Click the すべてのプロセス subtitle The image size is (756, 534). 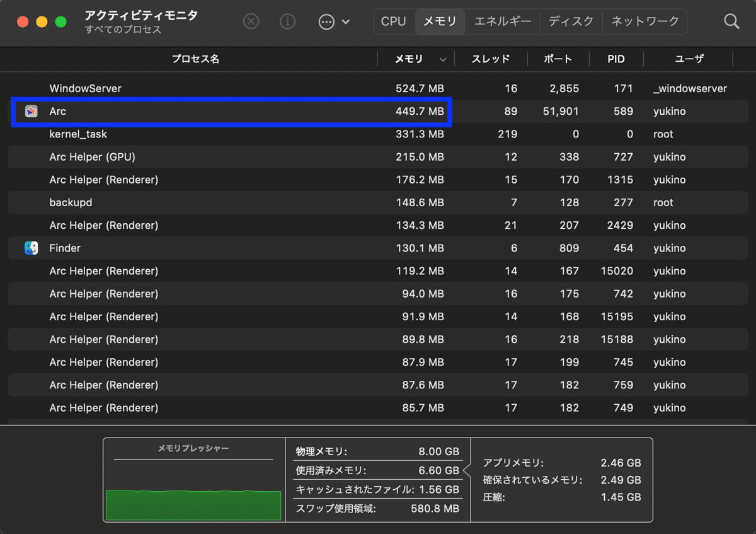[x=123, y=30]
